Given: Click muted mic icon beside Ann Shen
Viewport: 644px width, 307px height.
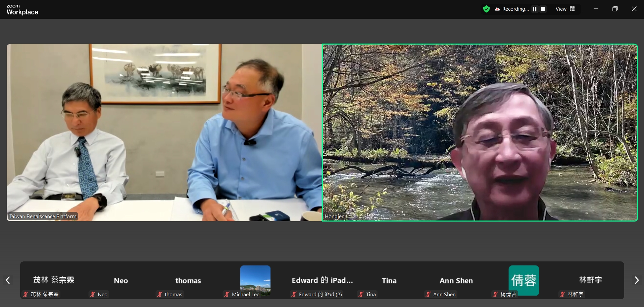Looking at the screenshot, I should pos(428,294).
